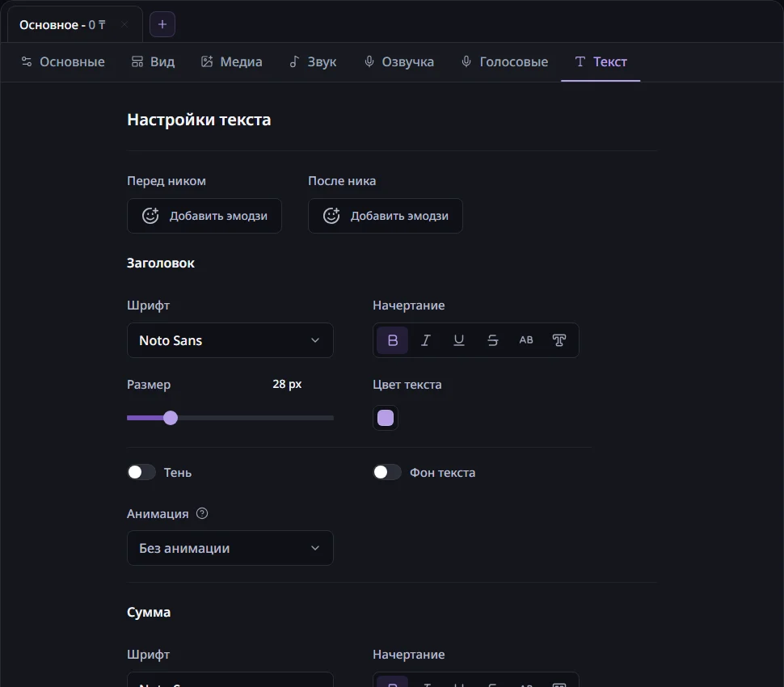Toggle strikethrough style for Заголовок text

[492, 340]
